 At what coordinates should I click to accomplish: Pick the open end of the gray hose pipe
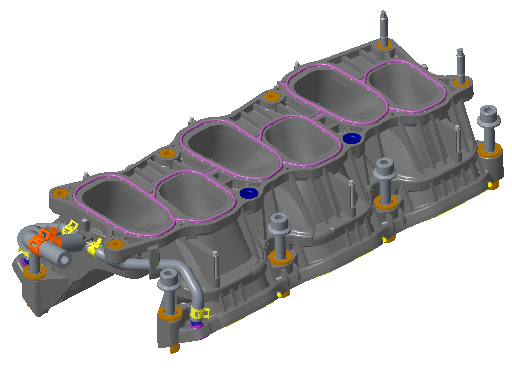point(65,259)
